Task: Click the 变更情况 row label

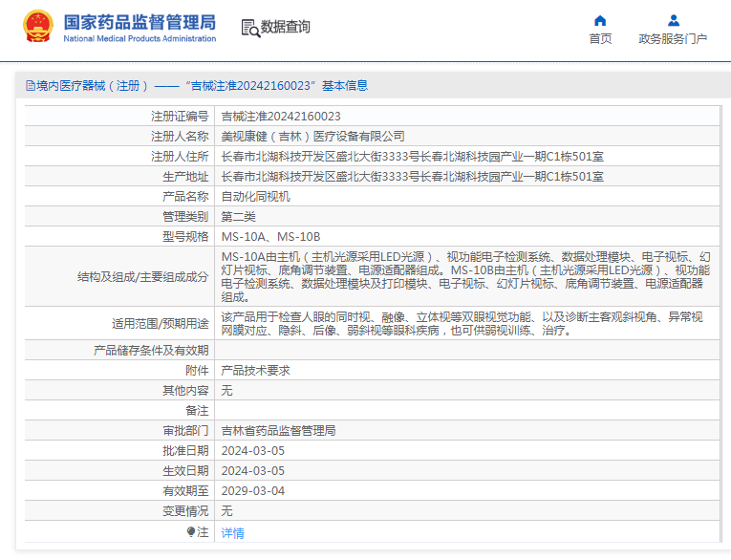Action: 185,510
